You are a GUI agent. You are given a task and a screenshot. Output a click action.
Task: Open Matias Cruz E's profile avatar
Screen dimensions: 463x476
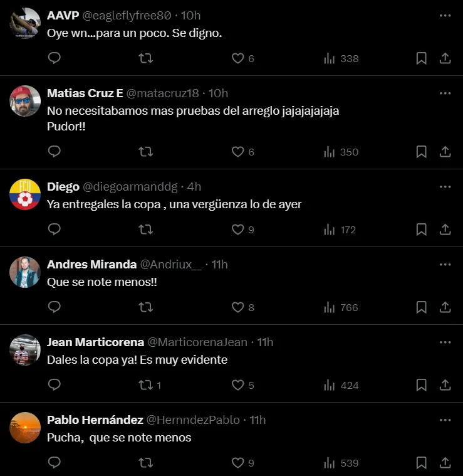[x=25, y=101]
